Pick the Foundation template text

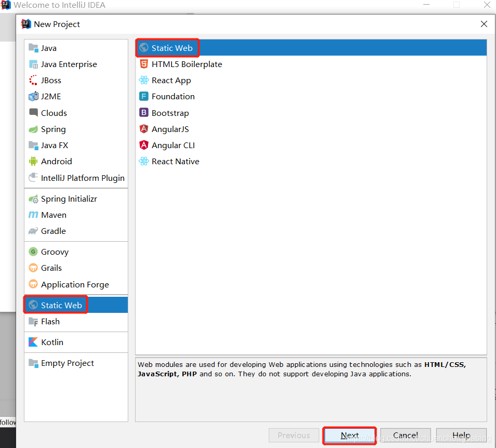173,97
